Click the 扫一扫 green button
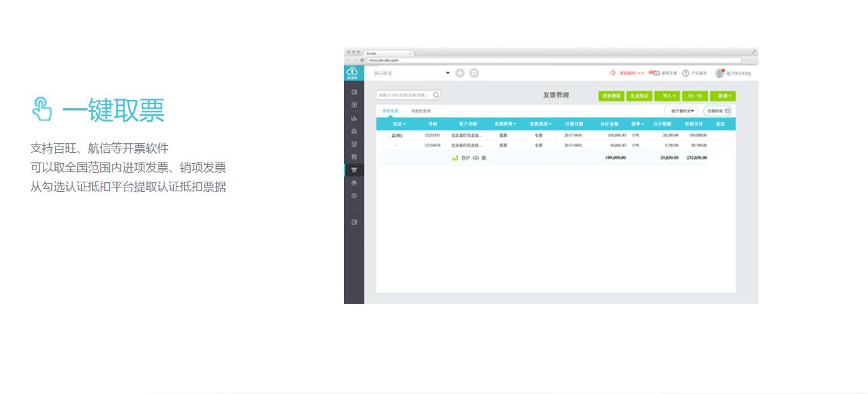The height and width of the screenshot is (394, 868). tap(695, 96)
